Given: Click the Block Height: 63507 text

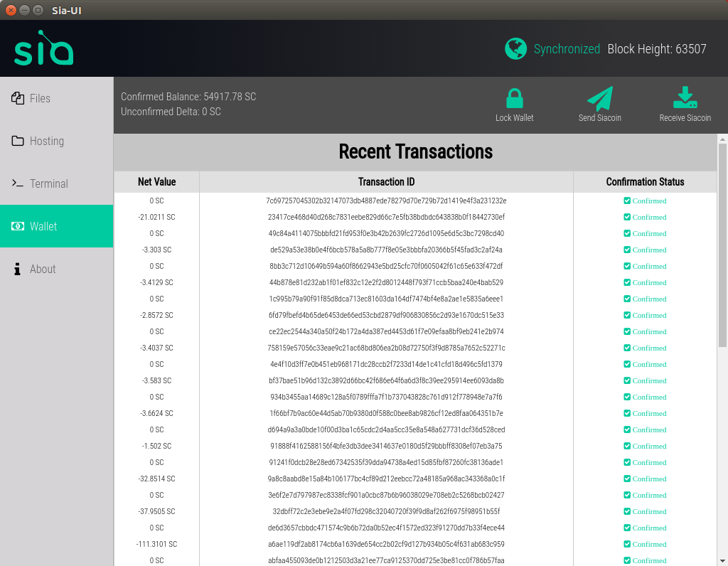Looking at the screenshot, I should [x=657, y=49].
